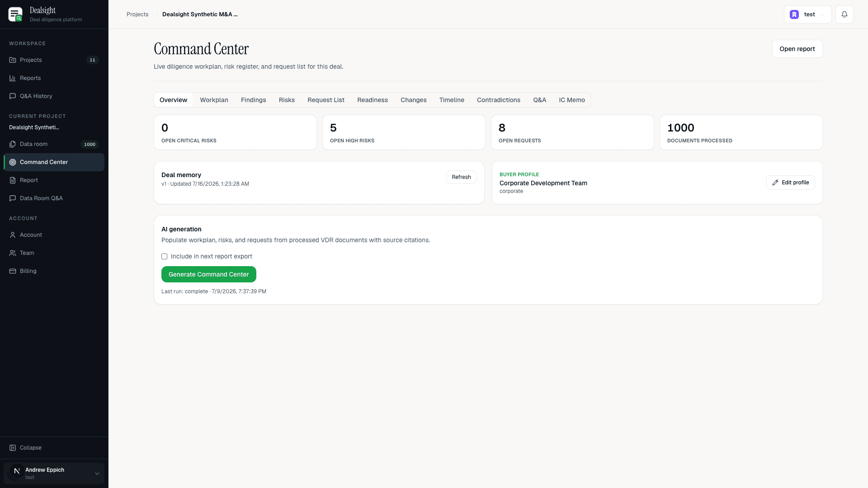This screenshot has width=868, height=488.
Task: Click the AI generation heading
Action: (x=181, y=229)
